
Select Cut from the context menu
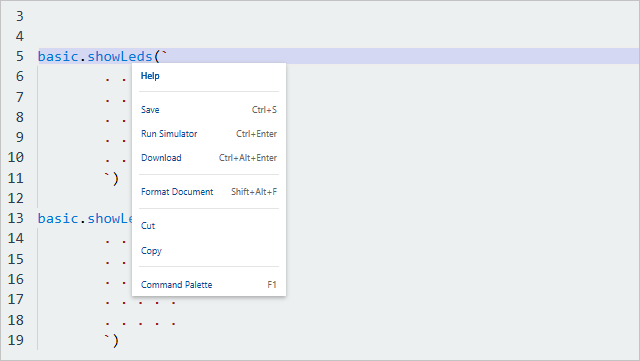coord(209,226)
